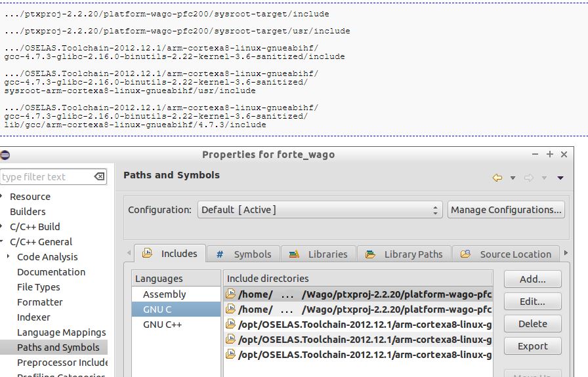Select GNU C++ in the Languages list
Screen dimensions: 588x377
point(162,325)
